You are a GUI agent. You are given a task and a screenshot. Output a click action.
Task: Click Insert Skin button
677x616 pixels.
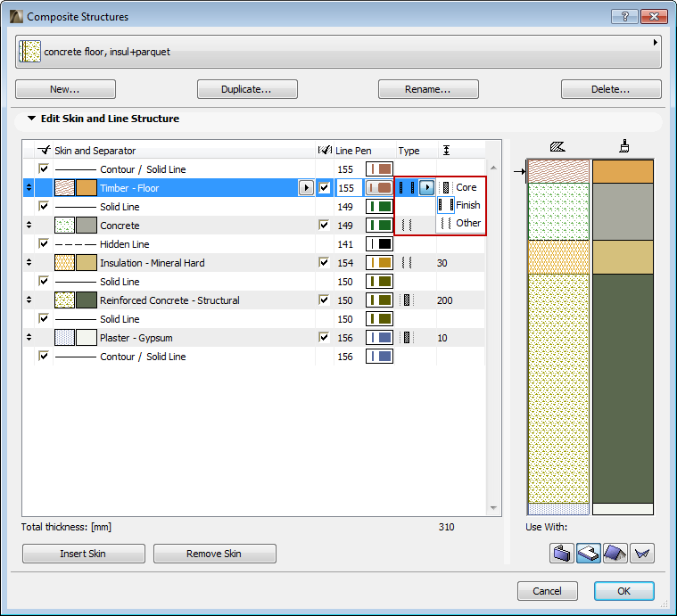coord(83,554)
